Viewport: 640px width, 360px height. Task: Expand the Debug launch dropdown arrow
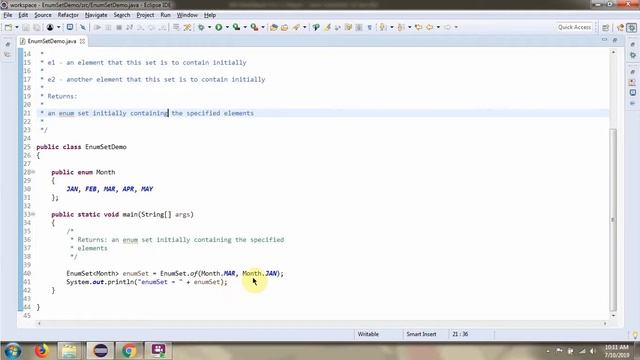[209, 27]
